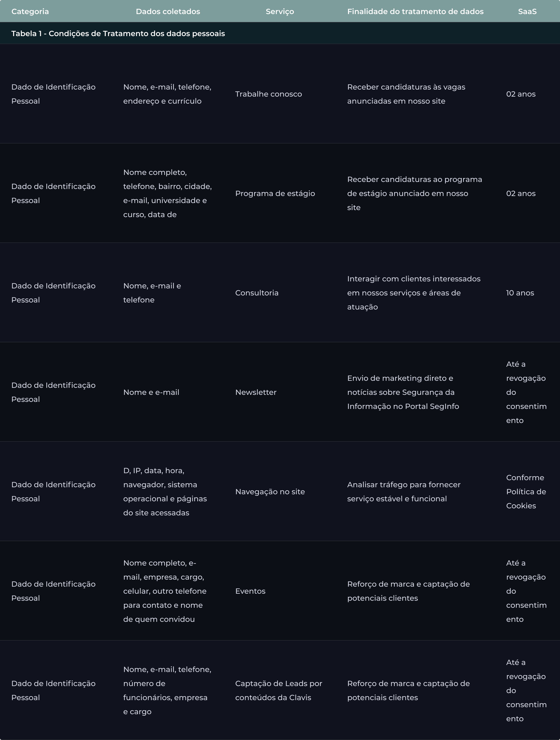
Task: Click the Analisar tráfego purpose cell
Action: (403, 491)
